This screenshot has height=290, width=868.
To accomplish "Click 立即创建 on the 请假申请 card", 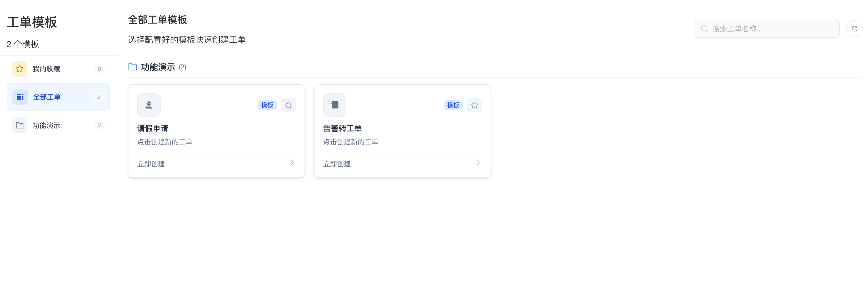I will coord(151,164).
